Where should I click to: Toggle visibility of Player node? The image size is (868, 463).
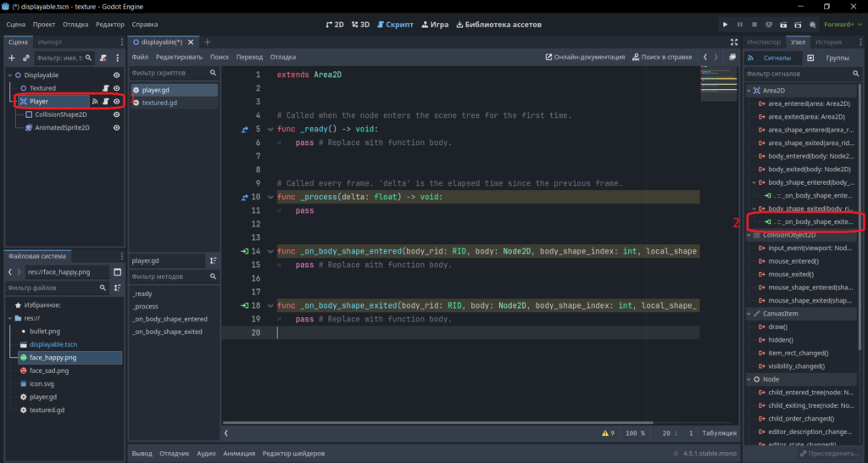click(117, 102)
